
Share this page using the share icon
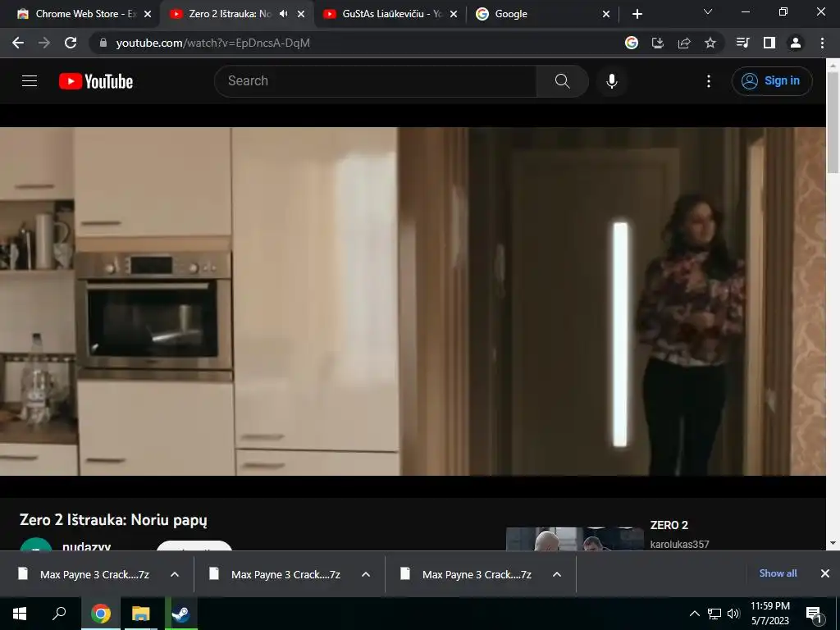pyautogui.click(x=684, y=43)
